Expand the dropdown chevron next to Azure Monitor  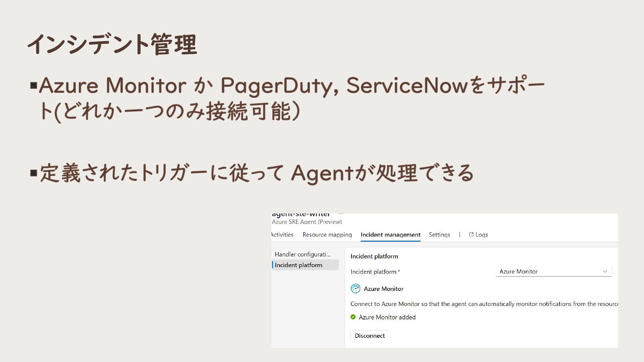click(x=605, y=271)
